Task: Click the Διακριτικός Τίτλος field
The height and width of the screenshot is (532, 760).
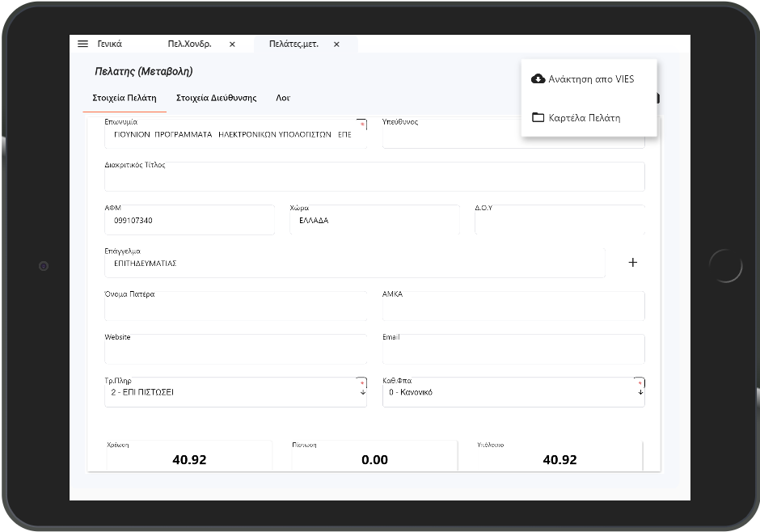Action: click(374, 178)
